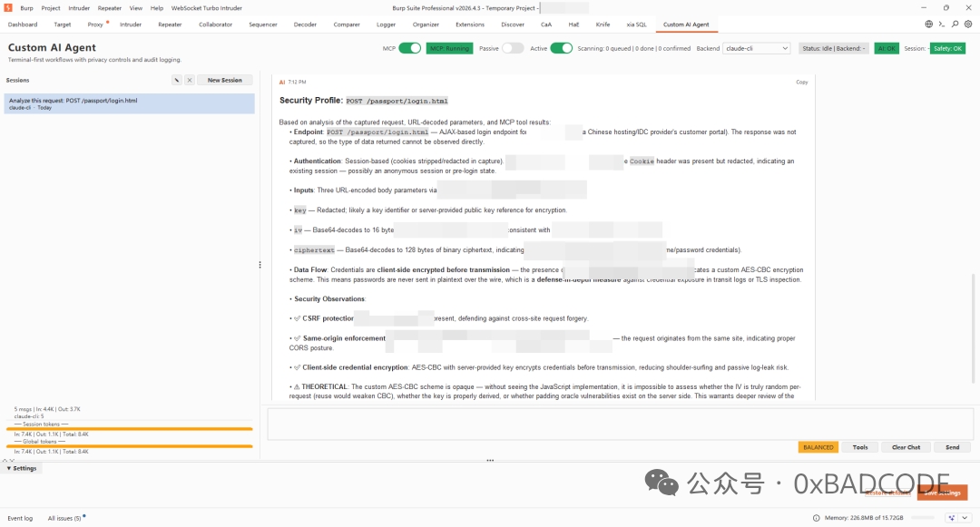The image size is (980, 527).
Task: Copy the AI response with Copy
Action: click(802, 82)
